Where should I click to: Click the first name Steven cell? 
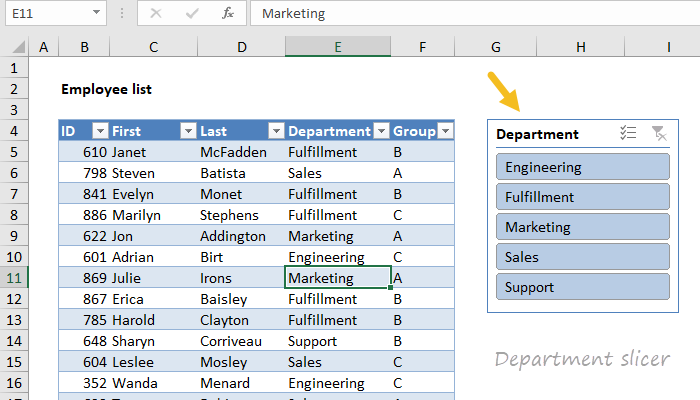[x=153, y=173]
